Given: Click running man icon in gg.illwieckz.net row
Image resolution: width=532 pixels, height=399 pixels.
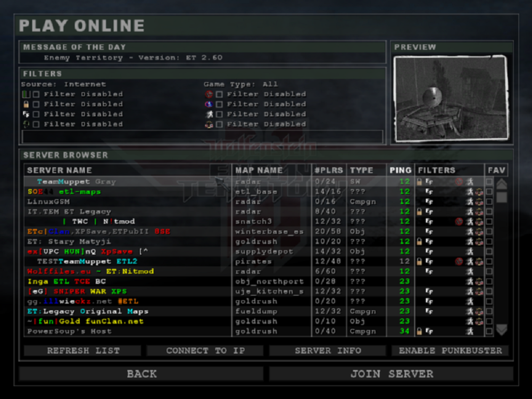Looking at the screenshot, I should click(470, 301).
